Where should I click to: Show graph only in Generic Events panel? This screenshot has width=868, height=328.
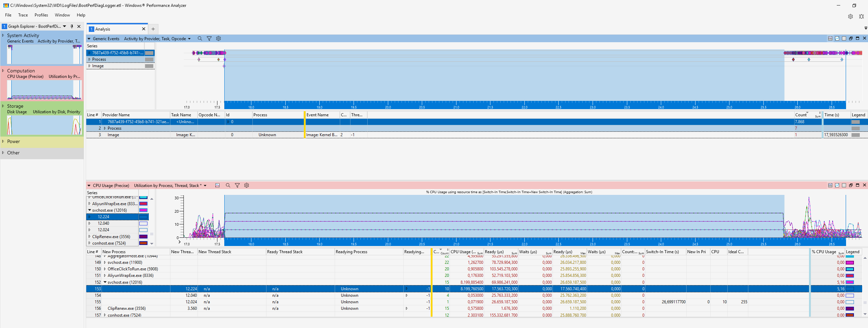(837, 38)
